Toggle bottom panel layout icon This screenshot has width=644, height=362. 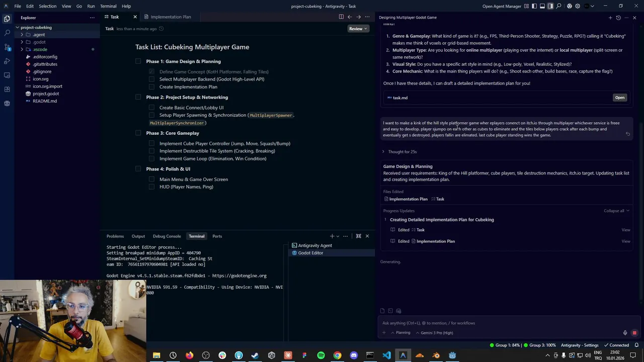point(542,6)
